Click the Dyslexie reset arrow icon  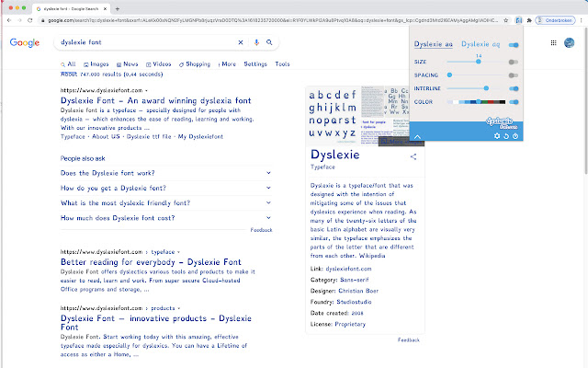[506, 136]
